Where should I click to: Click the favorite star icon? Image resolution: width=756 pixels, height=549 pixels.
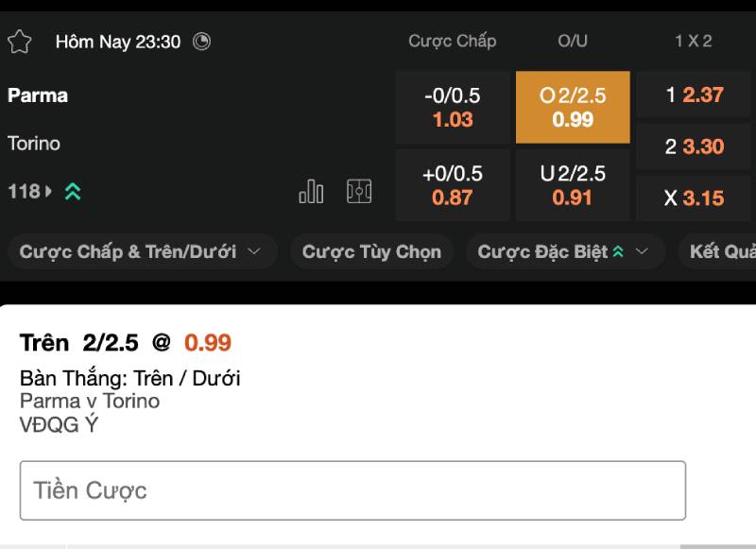click(19, 42)
